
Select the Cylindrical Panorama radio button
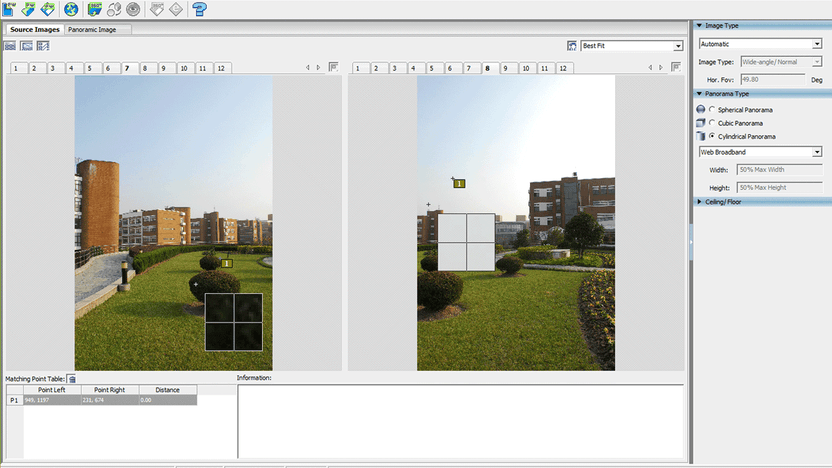712,136
